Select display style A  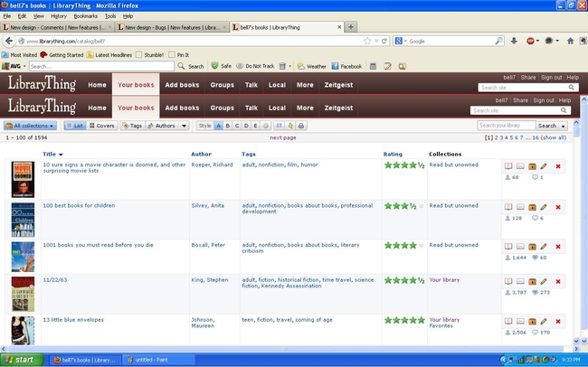pos(218,126)
